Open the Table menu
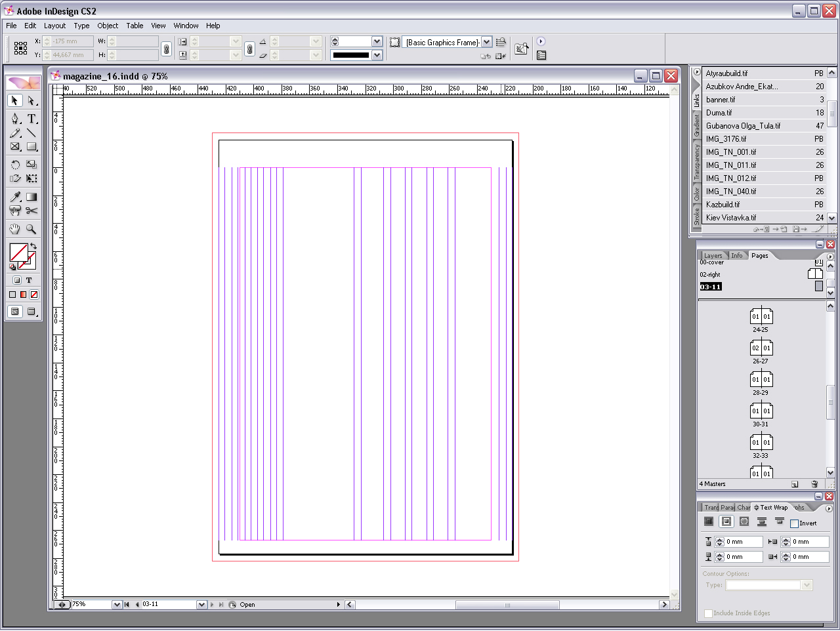 (135, 26)
